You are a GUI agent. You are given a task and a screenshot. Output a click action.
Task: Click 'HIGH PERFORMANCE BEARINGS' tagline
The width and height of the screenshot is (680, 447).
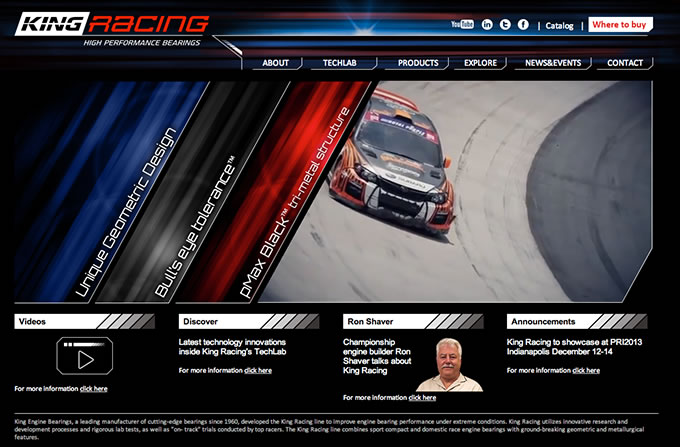click(x=142, y=43)
